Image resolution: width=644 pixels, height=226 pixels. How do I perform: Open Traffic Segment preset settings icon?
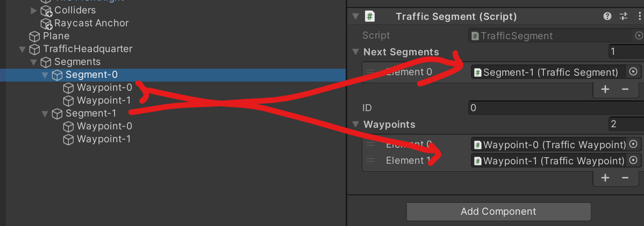[x=624, y=17]
